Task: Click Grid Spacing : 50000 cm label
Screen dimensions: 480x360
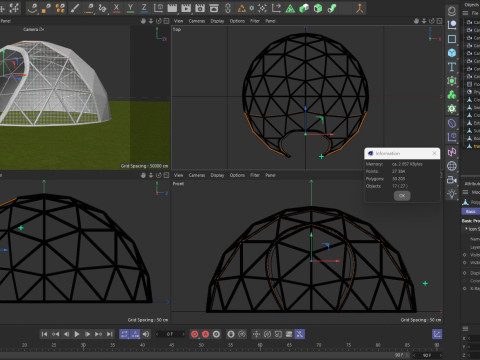Action: [x=144, y=166]
